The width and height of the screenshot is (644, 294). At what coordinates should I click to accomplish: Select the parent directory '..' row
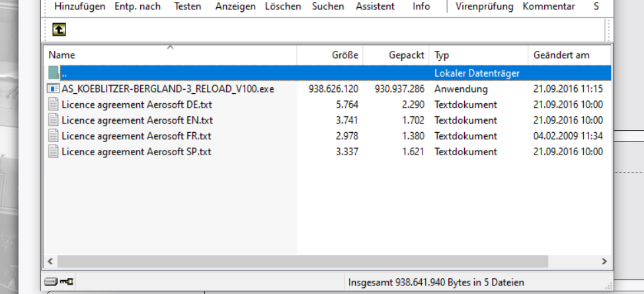198,73
